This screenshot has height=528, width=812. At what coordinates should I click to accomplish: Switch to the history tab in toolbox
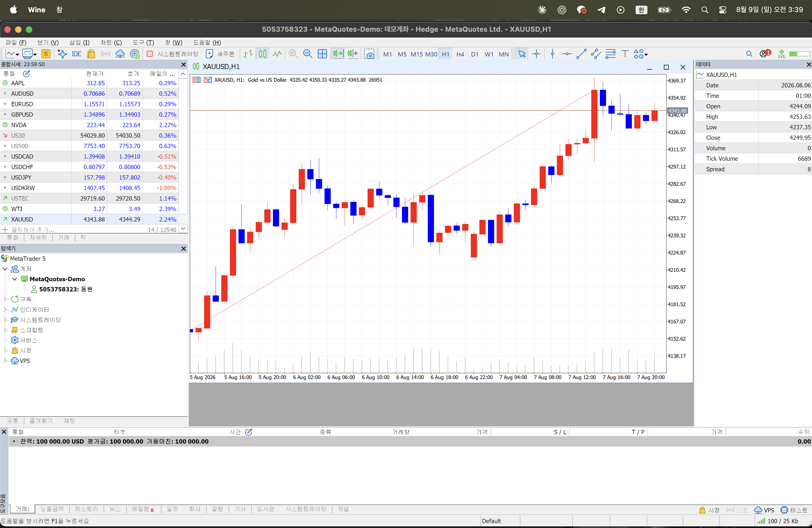[x=86, y=509]
